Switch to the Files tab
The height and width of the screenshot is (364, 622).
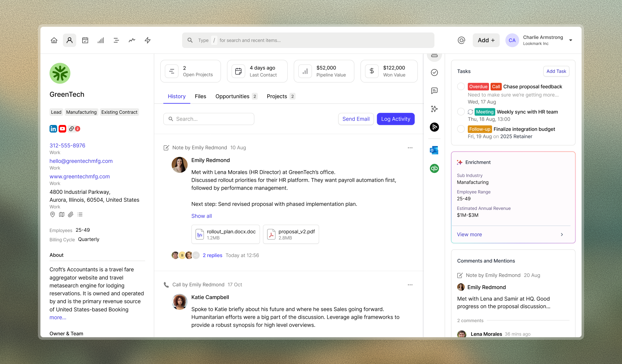click(x=200, y=96)
